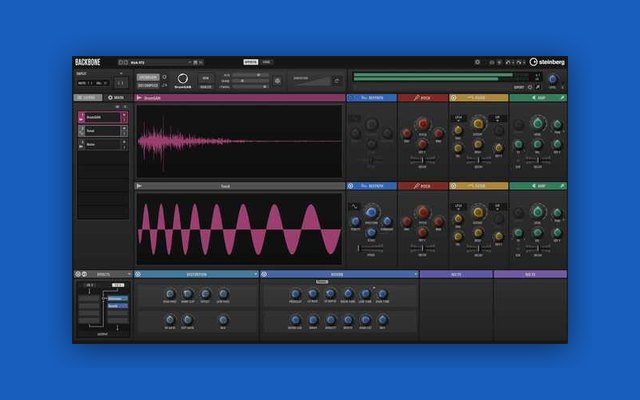Toggle the top Resynth section power
This screenshot has width=640, height=400.
pos(350,98)
